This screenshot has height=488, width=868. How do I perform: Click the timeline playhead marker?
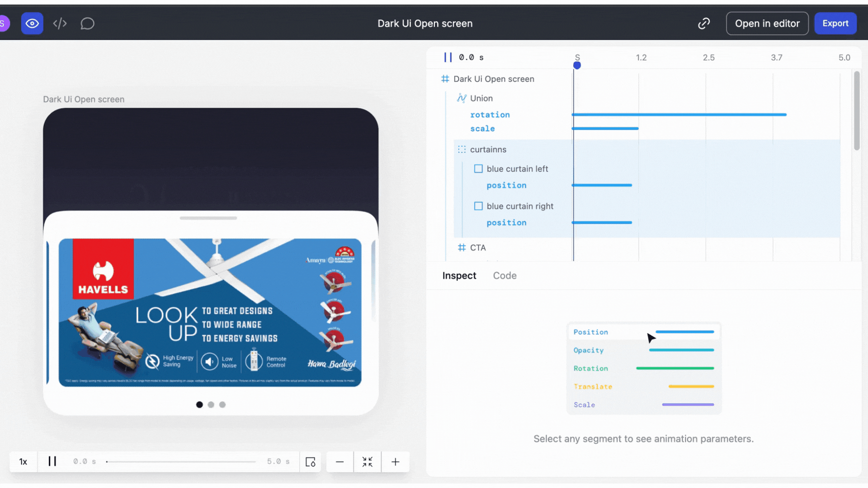tap(577, 66)
